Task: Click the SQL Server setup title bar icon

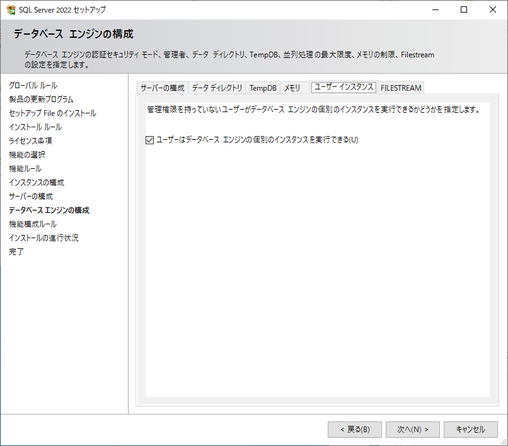Action: point(11,10)
